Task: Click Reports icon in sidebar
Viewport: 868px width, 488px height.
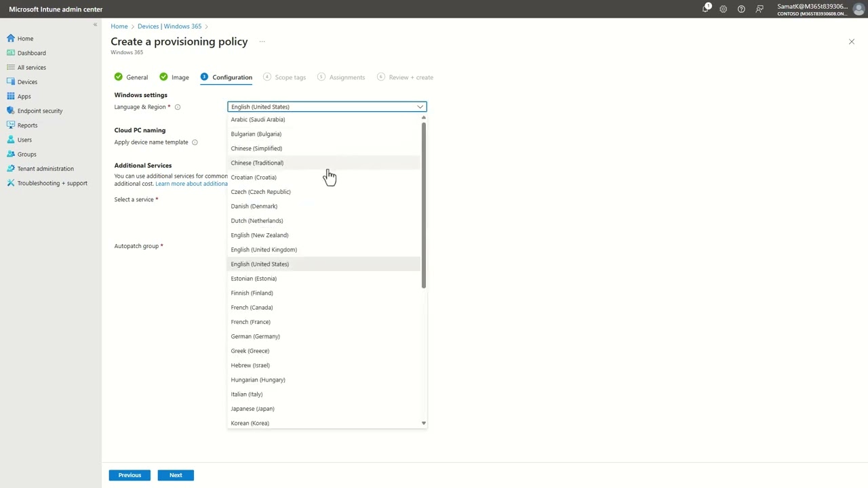Action: (11, 125)
